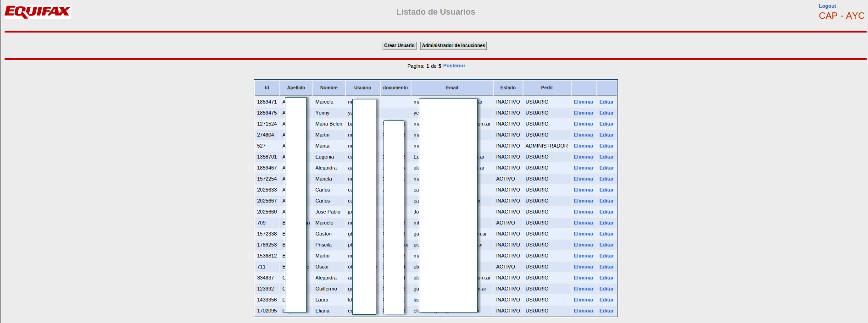The width and height of the screenshot is (868, 323).
Task: Click Editar for user 1572254 Mariela
Action: point(606,179)
